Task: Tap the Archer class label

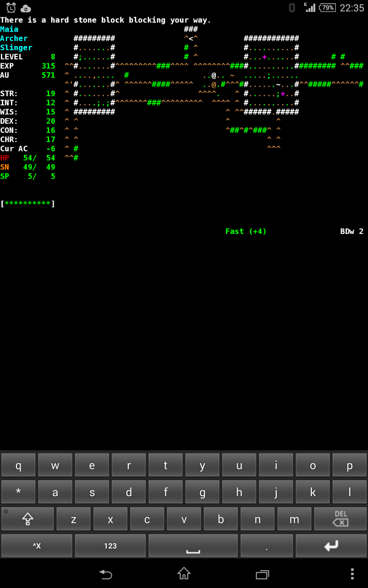Action: pyautogui.click(x=14, y=39)
